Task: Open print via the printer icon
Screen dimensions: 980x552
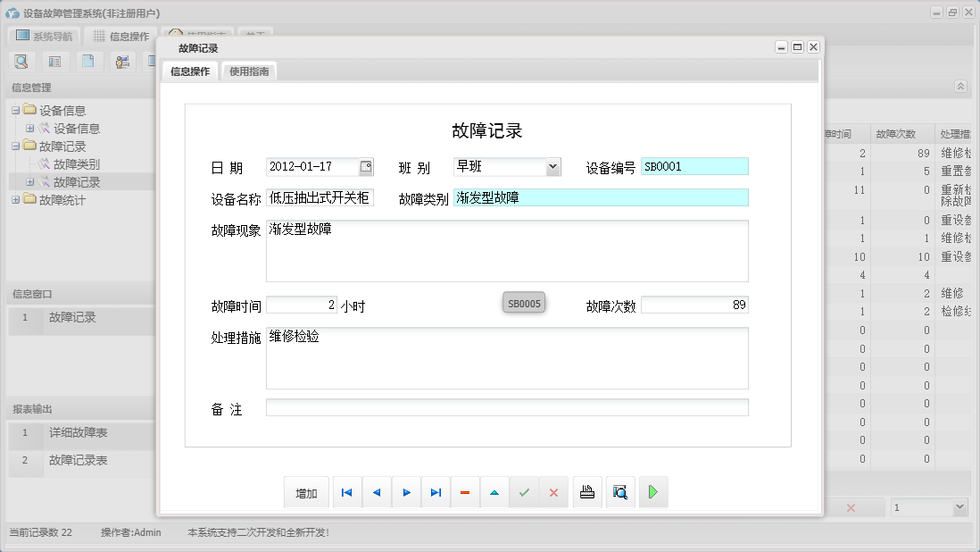Action: [x=587, y=491]
